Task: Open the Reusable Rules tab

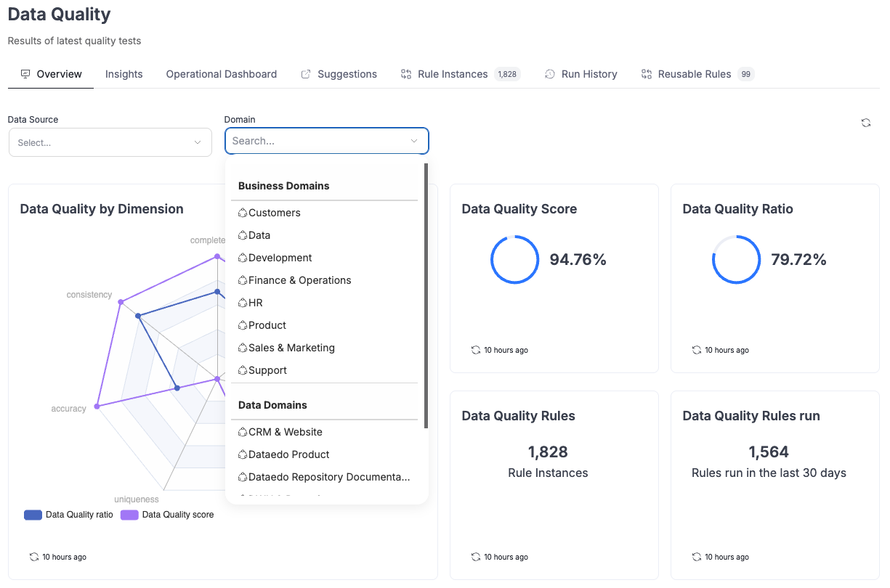Action: [x=698, y=74]
